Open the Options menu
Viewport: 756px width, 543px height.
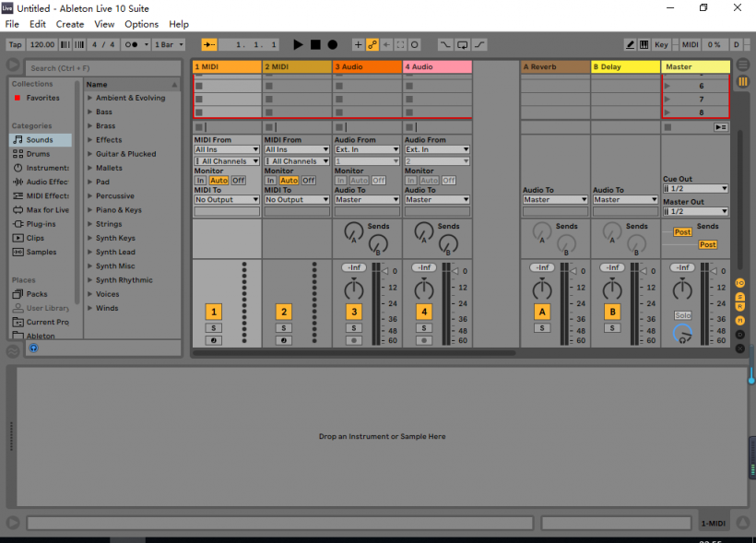point(141,24)
